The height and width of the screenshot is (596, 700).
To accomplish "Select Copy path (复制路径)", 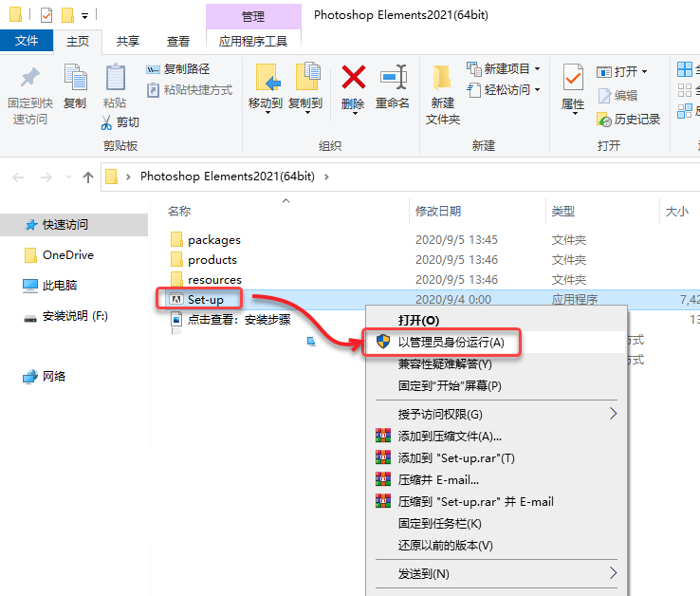I will pos(177,69).
